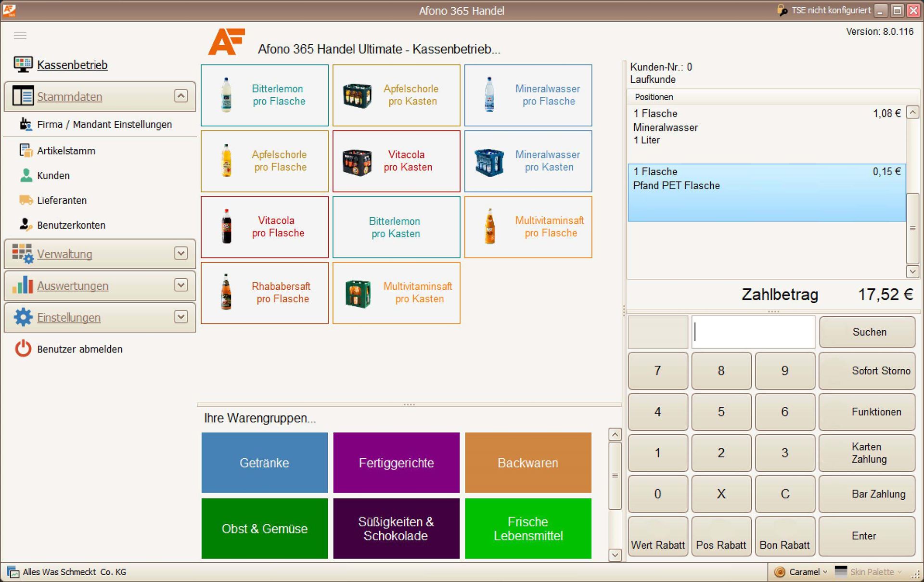The image size is (924, 582).
Task: Tap the keypad X multiply key
Action: (721, 494)
